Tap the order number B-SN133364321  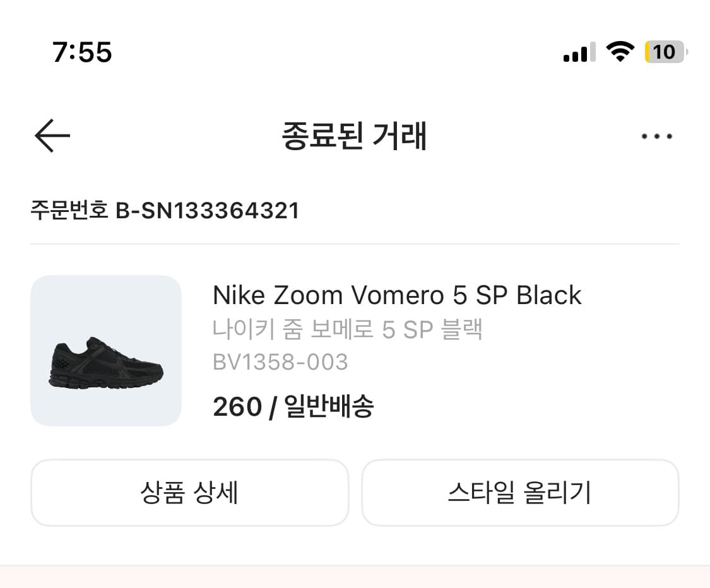point(208,211)
